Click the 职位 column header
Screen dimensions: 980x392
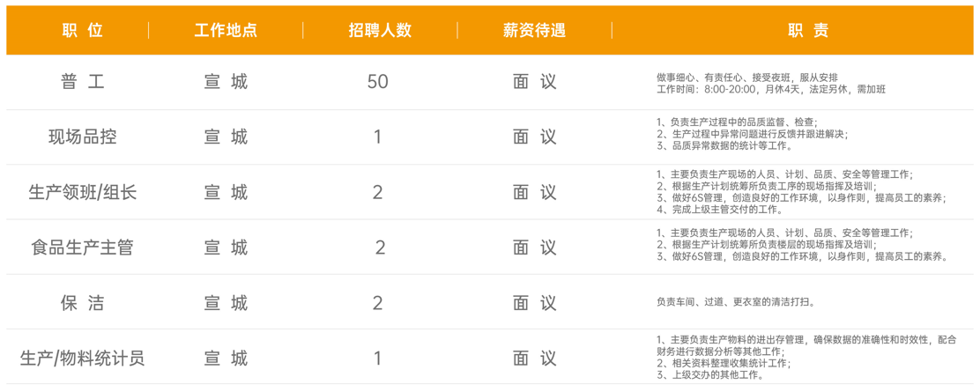83,31
